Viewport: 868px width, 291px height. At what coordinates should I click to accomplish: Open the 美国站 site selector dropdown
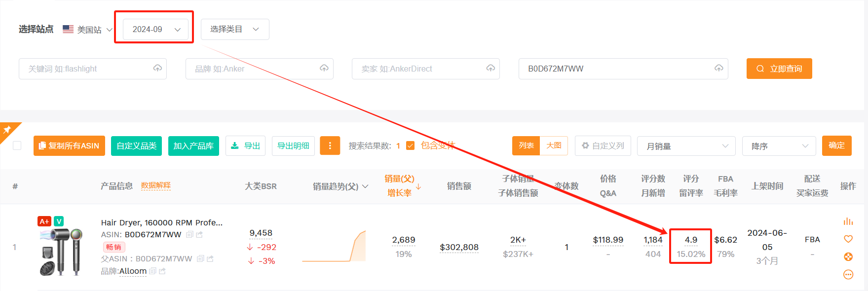point(88,30)
